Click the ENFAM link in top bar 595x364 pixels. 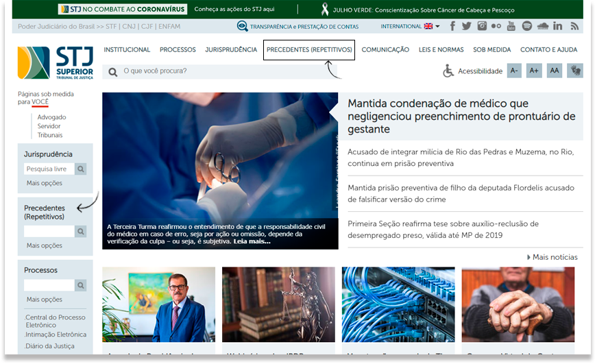(169, 27)
